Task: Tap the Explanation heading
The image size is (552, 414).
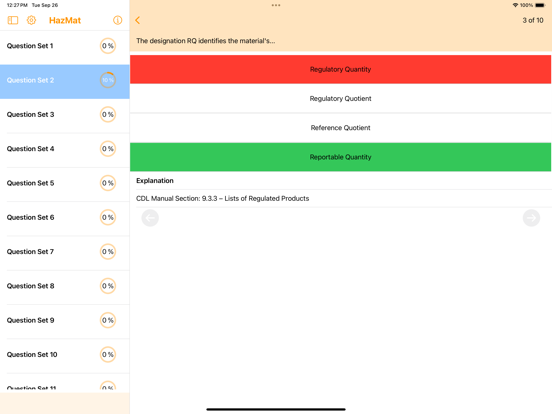Action: [155, 181]
